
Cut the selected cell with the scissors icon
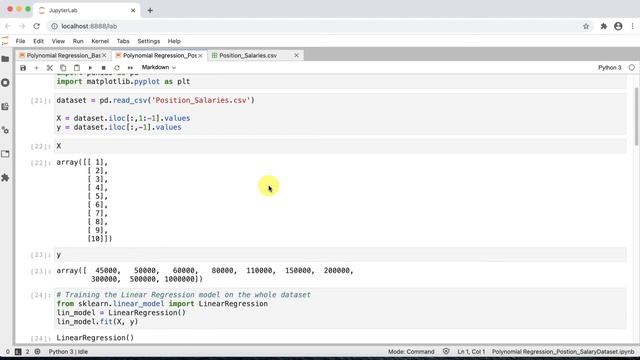[x=50, y=68]
